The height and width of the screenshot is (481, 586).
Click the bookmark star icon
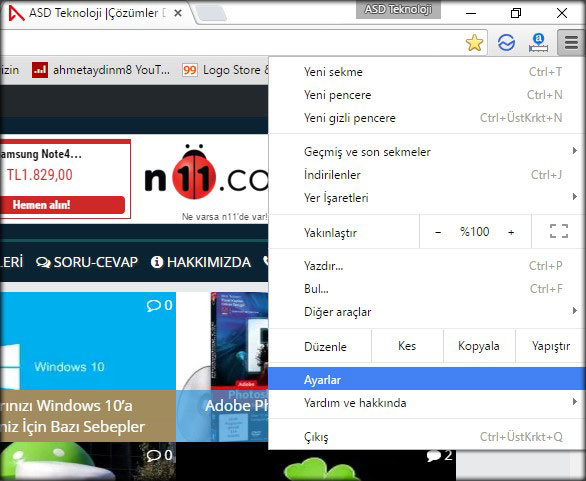[474, 43]
